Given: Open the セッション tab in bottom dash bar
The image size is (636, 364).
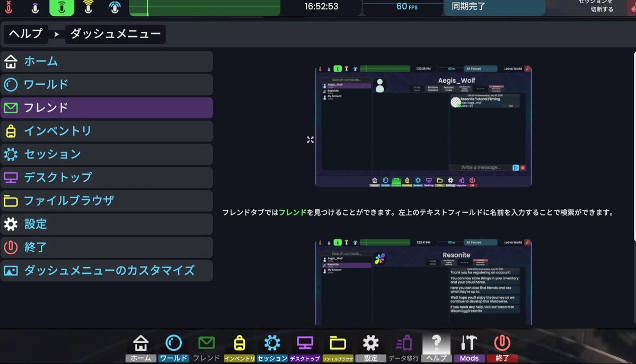Looking at the screenshot, I should (x=272, y=348).
